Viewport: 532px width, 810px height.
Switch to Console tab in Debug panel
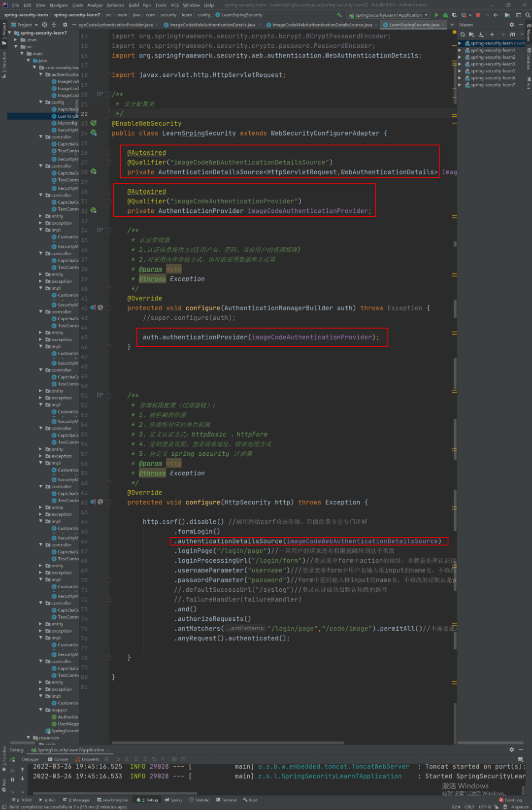point(58,759)
